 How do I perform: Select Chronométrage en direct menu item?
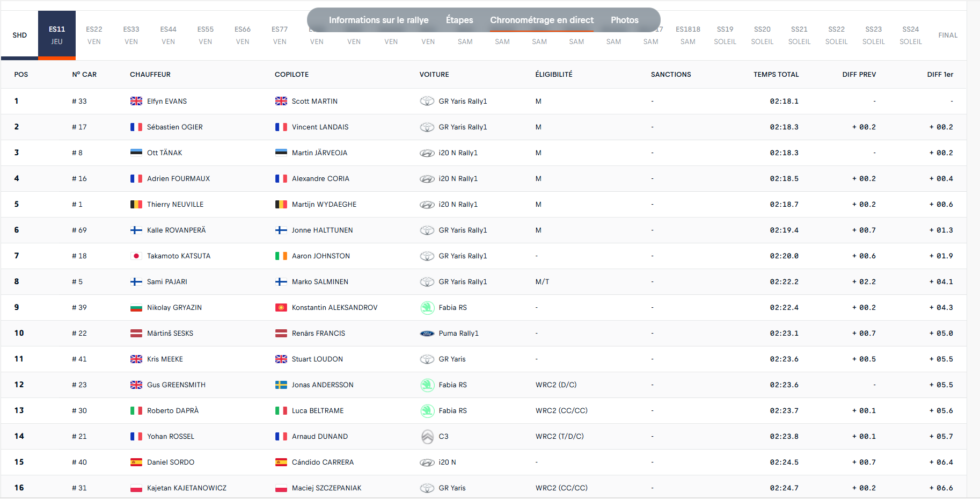[x=542, y=20]
